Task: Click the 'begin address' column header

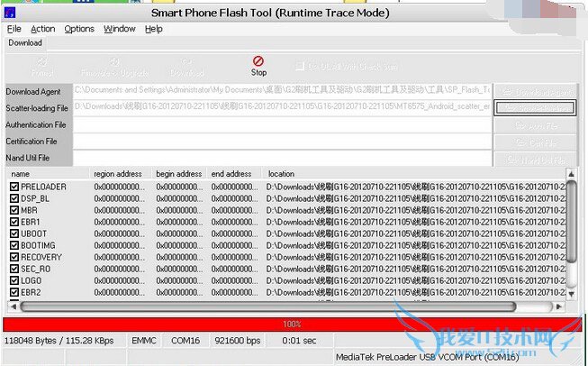Action: pos(179,174)
